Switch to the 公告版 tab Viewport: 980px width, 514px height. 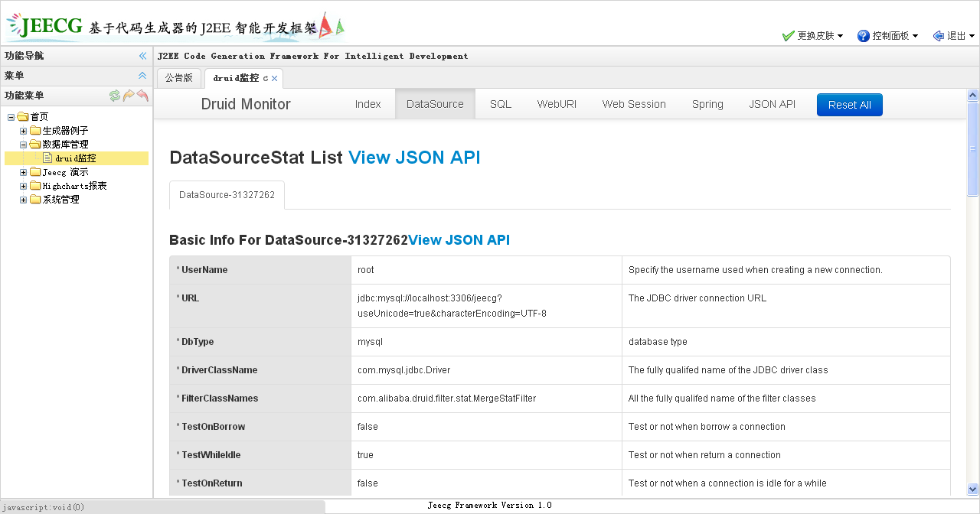[179, 78]
